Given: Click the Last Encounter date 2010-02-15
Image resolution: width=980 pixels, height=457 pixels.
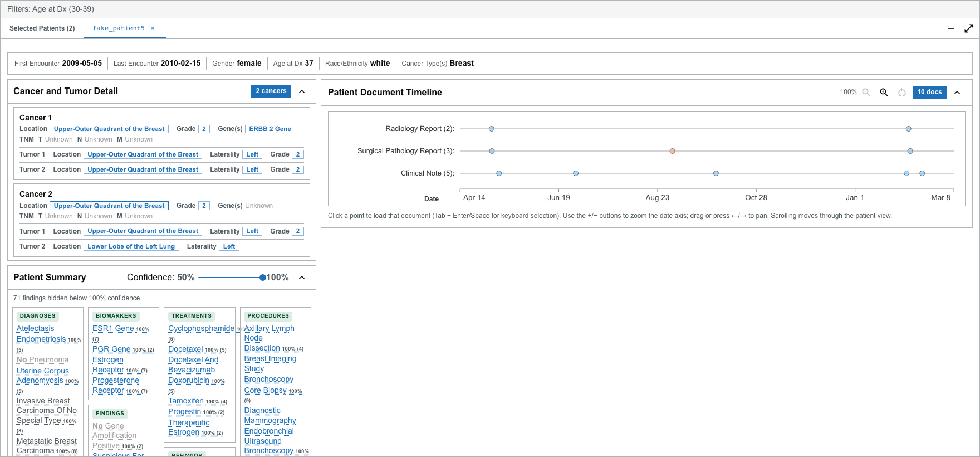Looking at the screenshot, I should (x=181, y=64).
